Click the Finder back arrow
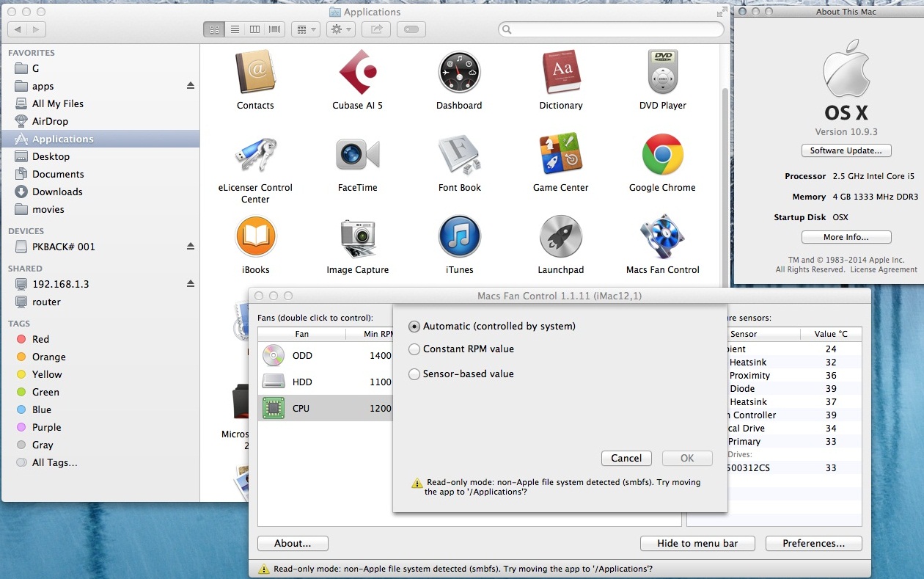This screenshot has height=579, width=924. (x=18, y=29)
